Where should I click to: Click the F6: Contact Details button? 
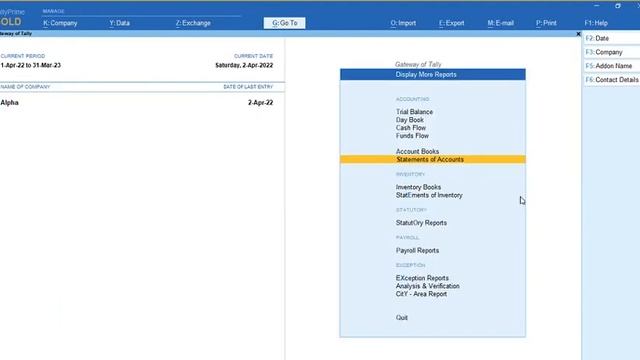click(612, 80)
